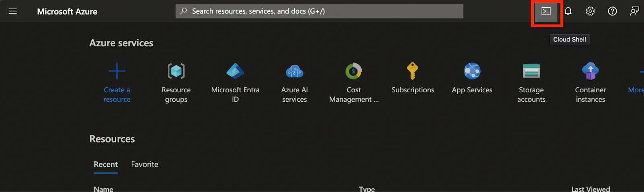The height and width of the screenshot is (192, 644).
Task: Open Subscriptions key icon
Action: tap(413, 71)
